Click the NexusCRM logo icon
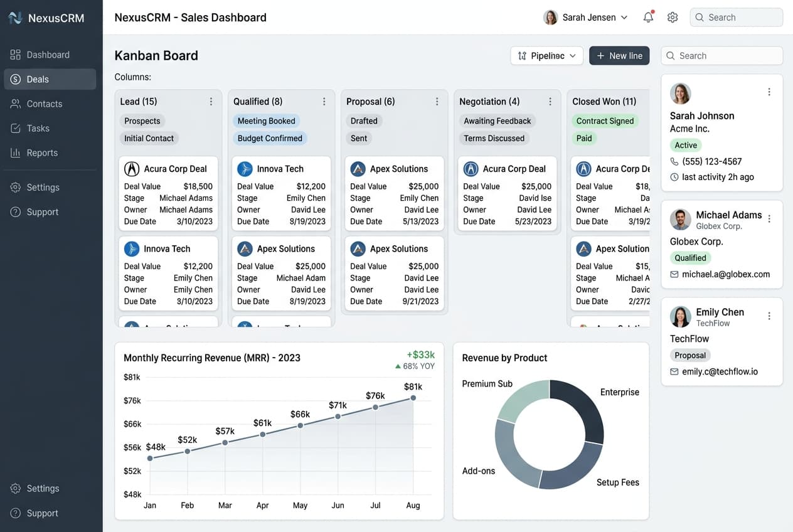793x532 pixels. pyautogui.click(x=15, y=18)
